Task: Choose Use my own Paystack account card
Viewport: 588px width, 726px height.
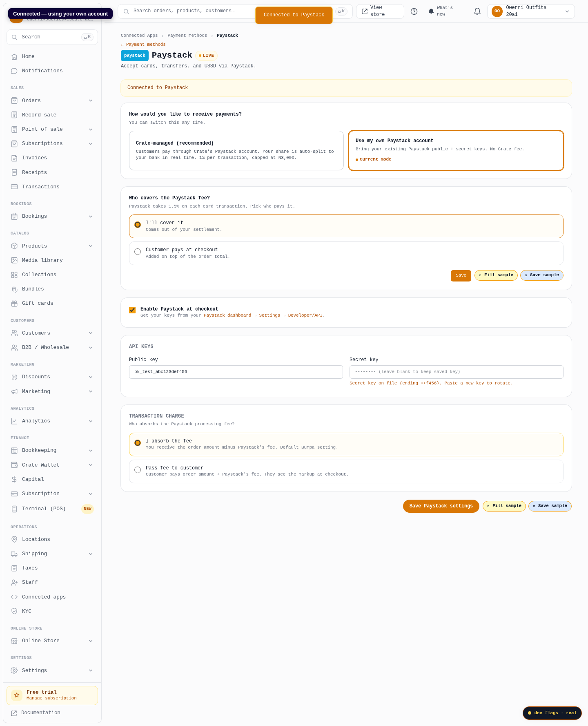Action: coord(456,150)
